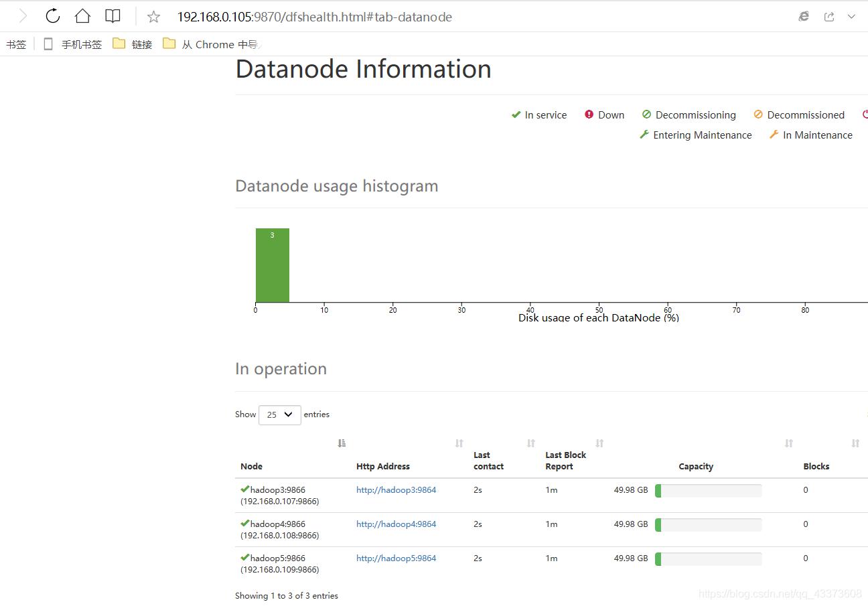Click the Down red alert legend icon
This screenshot has height=606, width=868.
pyautogui.click(x=589, y=115)
